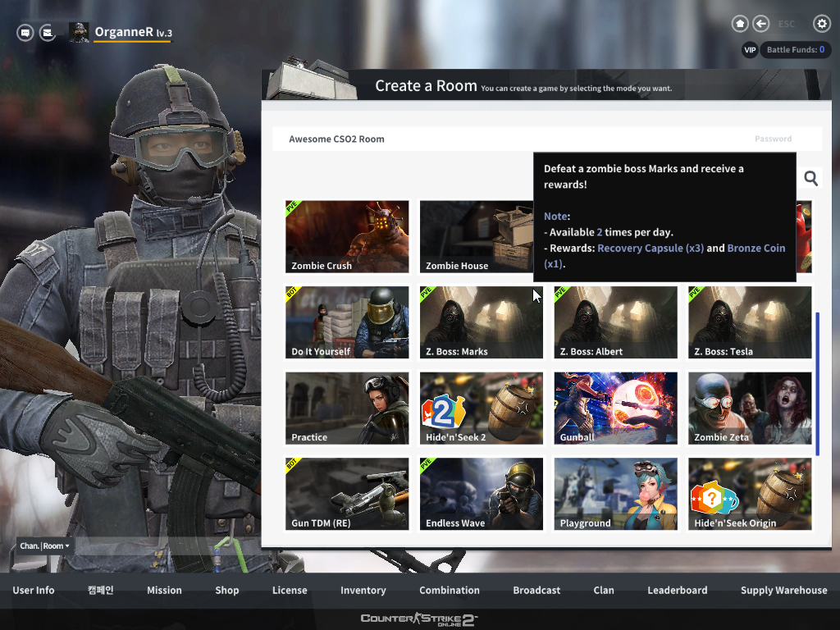Image resolution: width=840 pixels, height=630 pixels.
Task: Open the Broadcast menu
Action: coord(536,591)
